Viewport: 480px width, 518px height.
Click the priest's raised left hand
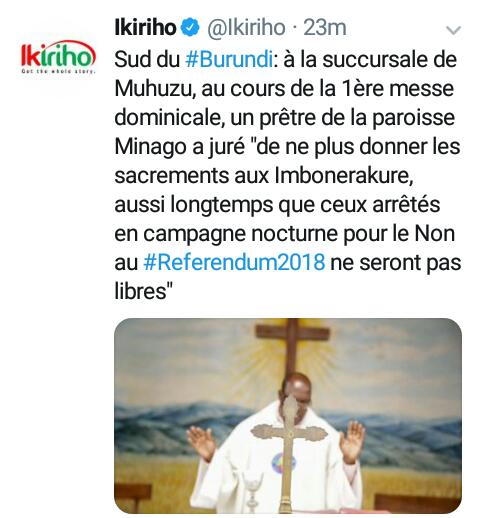click(x=352, y=439)
